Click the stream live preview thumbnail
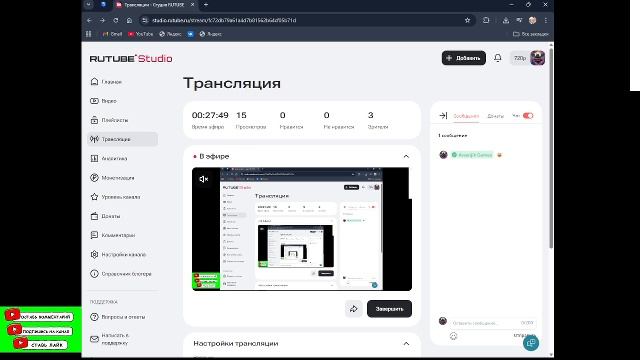This screenshot has height=360, width=640. point(302,229)
